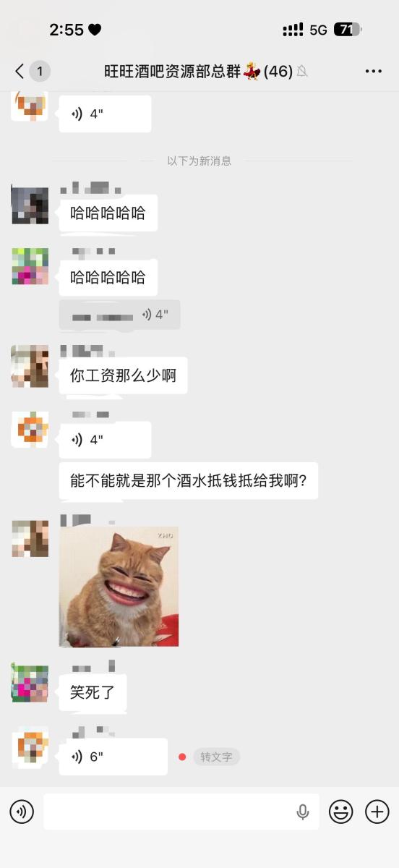Open avatar of the 笑死了 sender
Image resolution: width=399 pixels, height=868 pixels.
30,684
